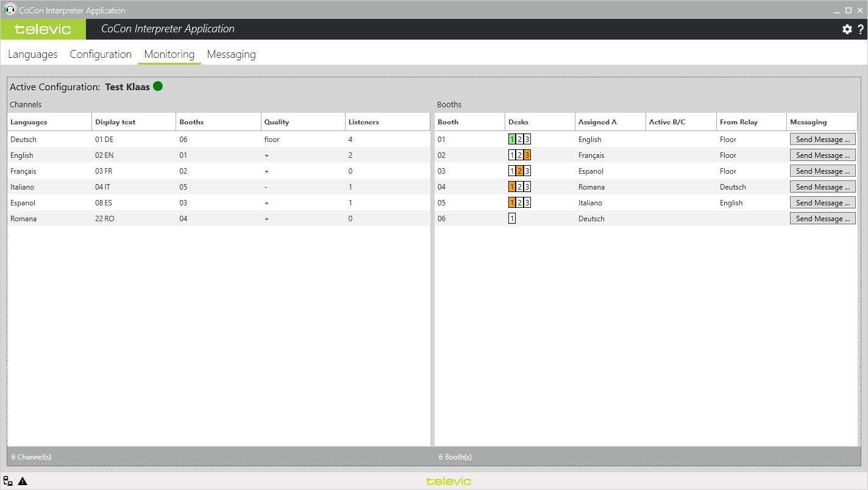Image resolution: width=868 pixels, height=490 pixels.
Task: Click the green active configuration indicator
Action: [x=158, y=86]
